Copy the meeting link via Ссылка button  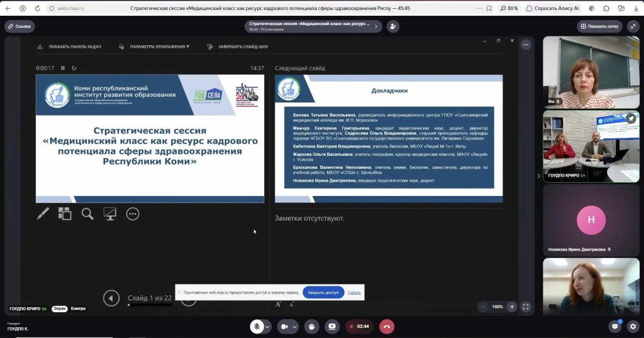coord(19,26)
